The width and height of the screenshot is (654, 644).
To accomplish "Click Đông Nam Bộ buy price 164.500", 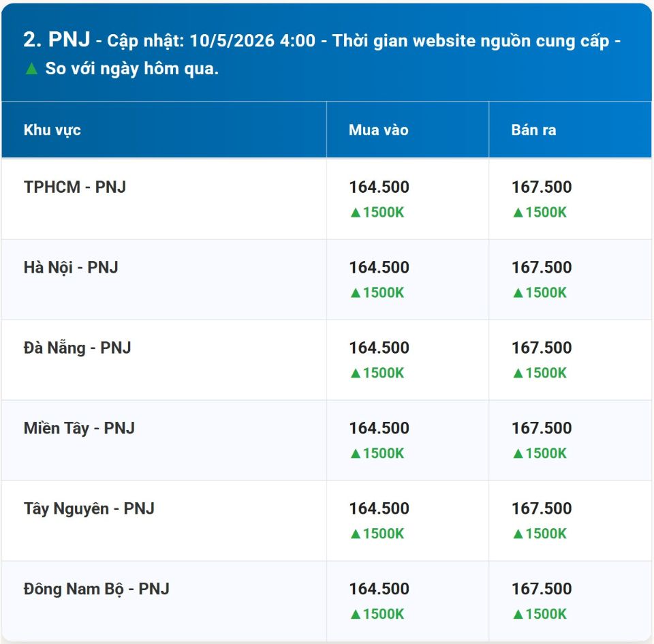I will pyautogui.click(x=379, y=589).
